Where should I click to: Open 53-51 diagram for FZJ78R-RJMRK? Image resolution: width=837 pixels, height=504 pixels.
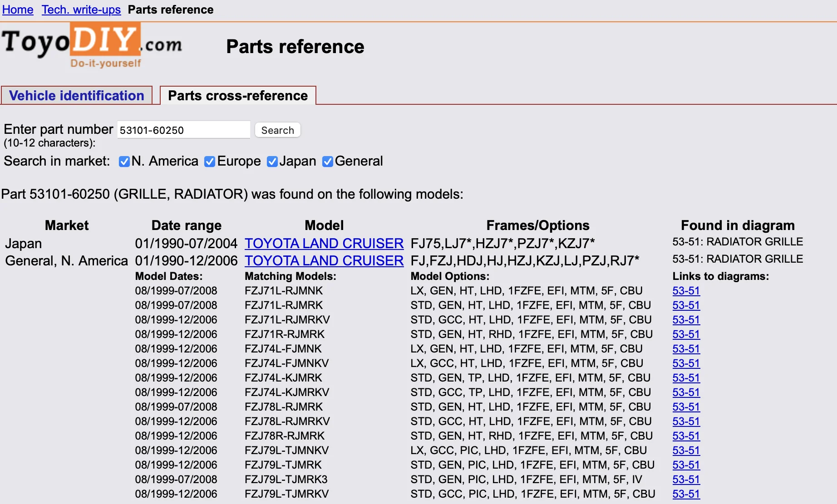tap(686, 436)
